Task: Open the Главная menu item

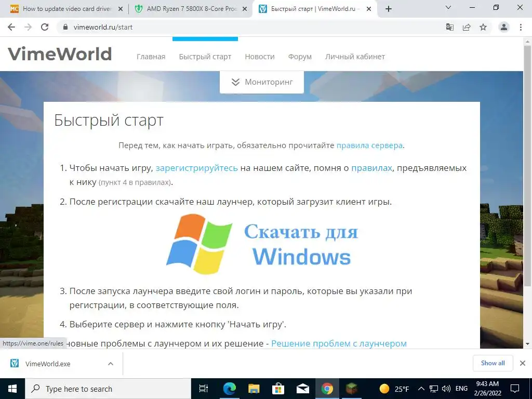Action: coord(151,57)
